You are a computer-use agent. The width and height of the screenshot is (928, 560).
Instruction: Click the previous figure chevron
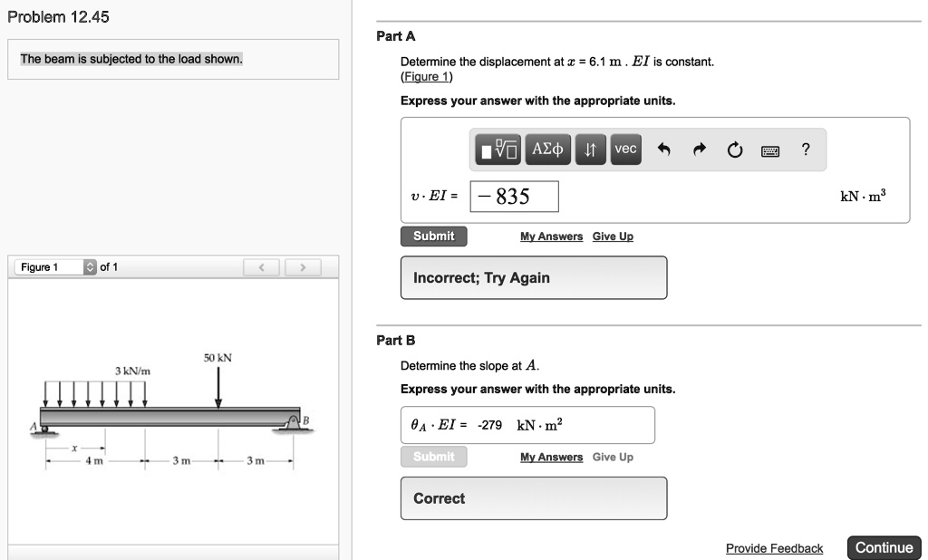click(x=262, y=266)
